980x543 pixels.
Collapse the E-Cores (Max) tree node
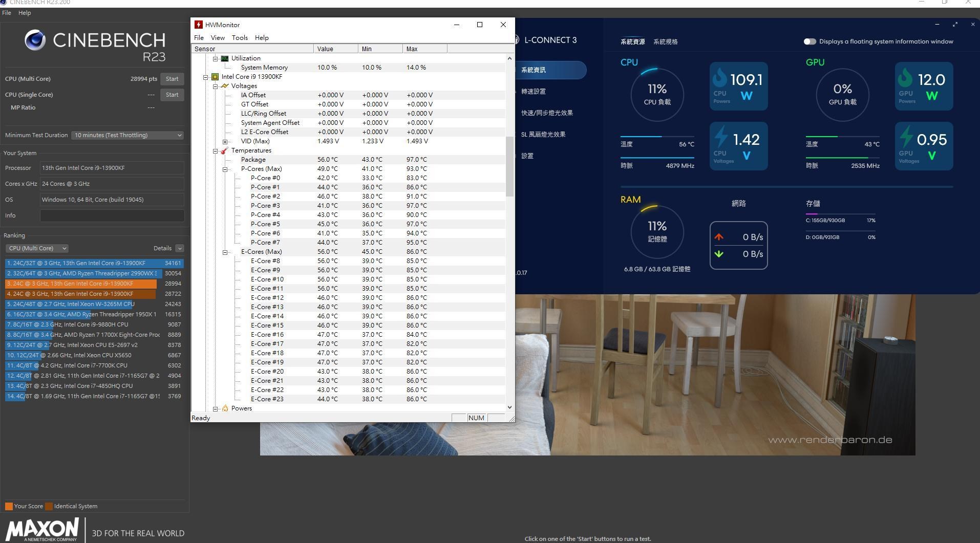tap(225, 252)
